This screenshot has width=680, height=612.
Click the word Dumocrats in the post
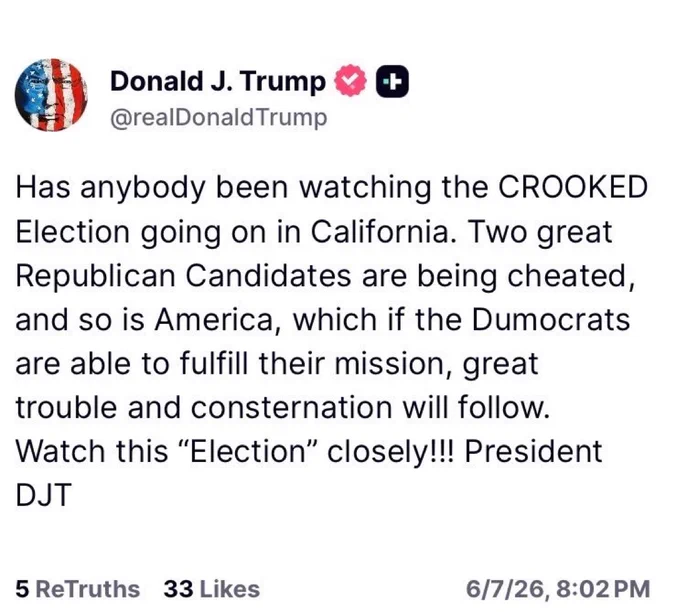551,320
